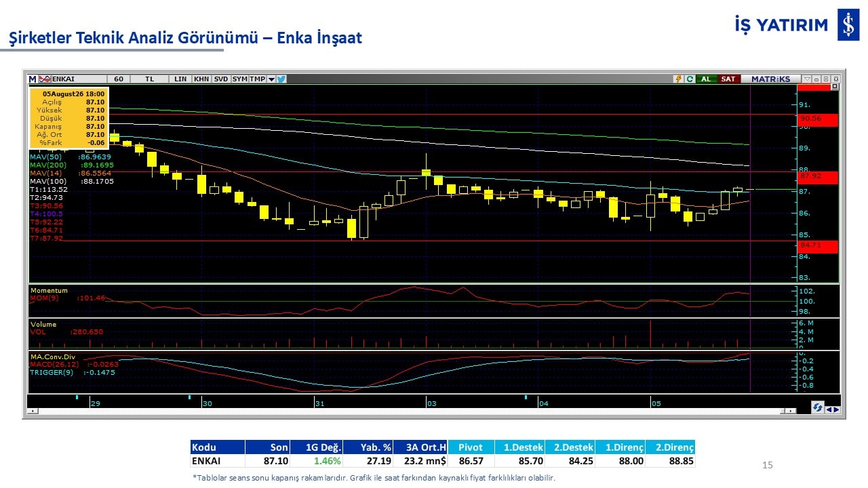Image resolution: width=868 pixels, height=488 pixels.
Task: Click the orange lightning bolt icon
Action: (678, 79)
